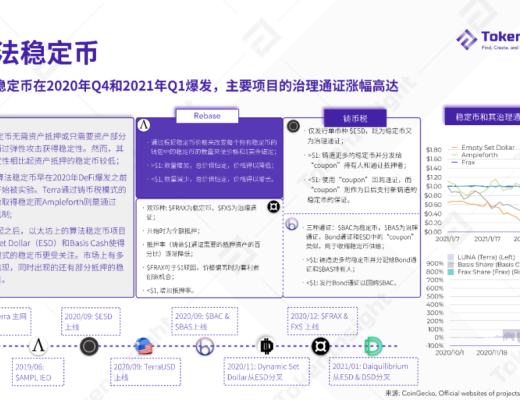Click the Ampleforth logo in the Rebase box
This screenshot has height=400, width=520.
(x=144, y=126)
